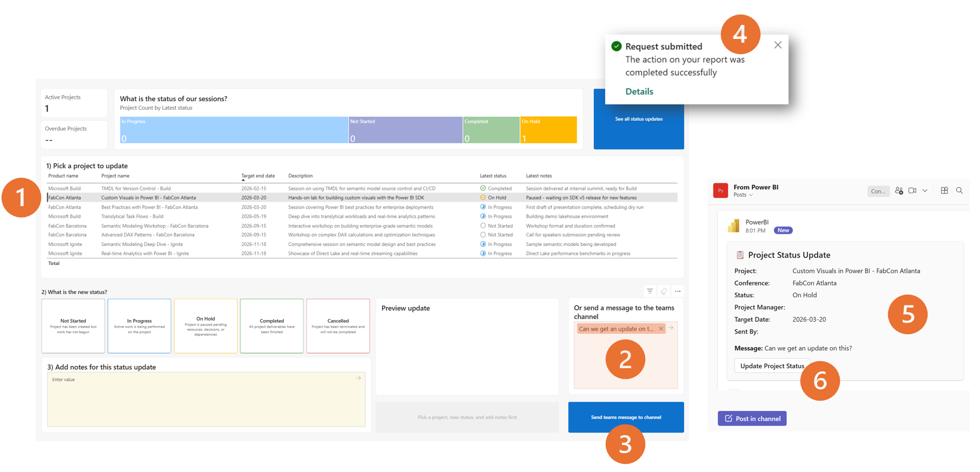980x472 pixels.
Task: Open the apps icon in the Teams header
Action: (x=944, y=190)
